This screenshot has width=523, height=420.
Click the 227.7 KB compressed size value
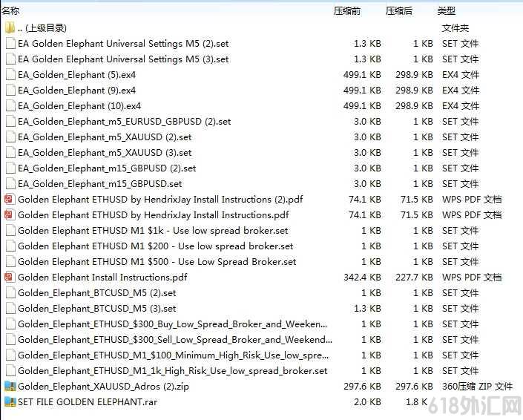coord(414,278)
